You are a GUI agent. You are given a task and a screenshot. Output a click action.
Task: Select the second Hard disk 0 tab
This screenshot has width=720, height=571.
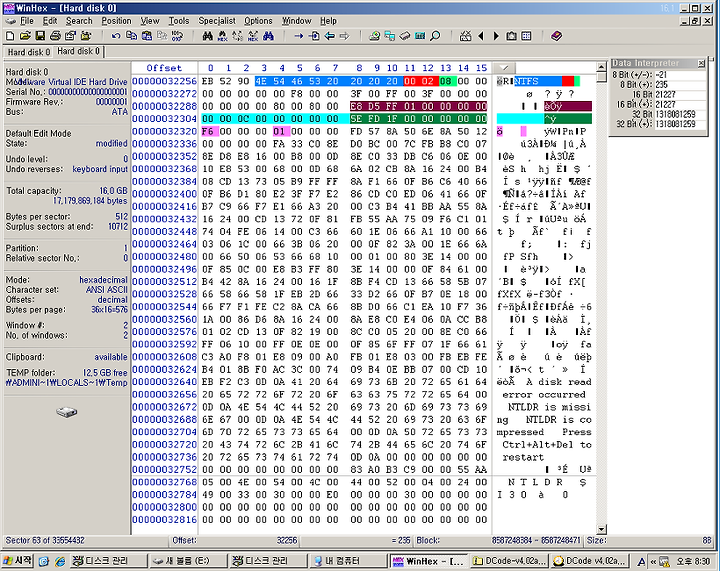click(79, 51)
